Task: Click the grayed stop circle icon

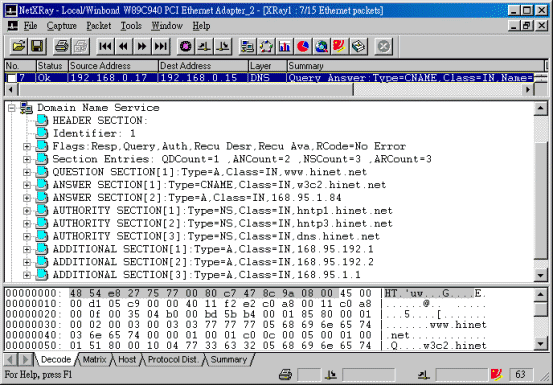Action: click(x=383, y=46)
